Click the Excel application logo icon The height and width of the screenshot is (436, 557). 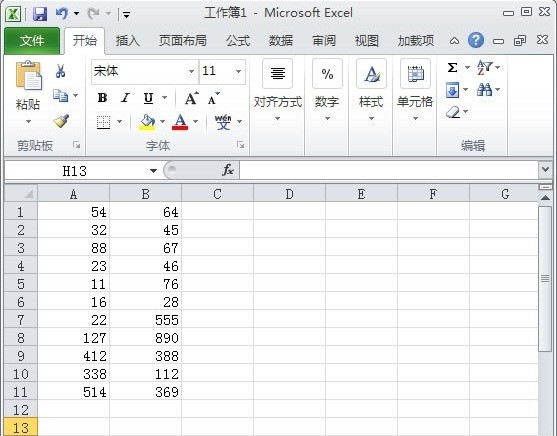(x=13, y=14)
